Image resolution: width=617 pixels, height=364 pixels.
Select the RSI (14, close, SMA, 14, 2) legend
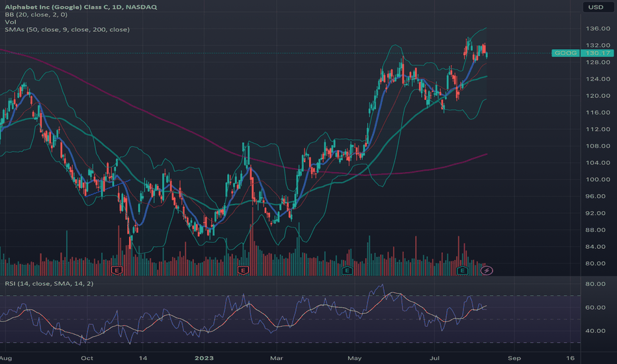(49, 283)
